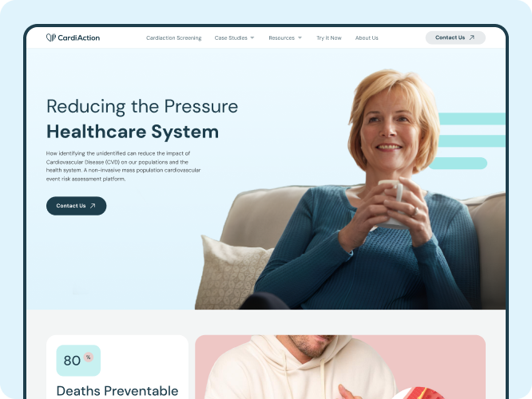This screenshot has width=532, height=399.
Task: Click the Contact Us button in header
Action: point(455,38)
